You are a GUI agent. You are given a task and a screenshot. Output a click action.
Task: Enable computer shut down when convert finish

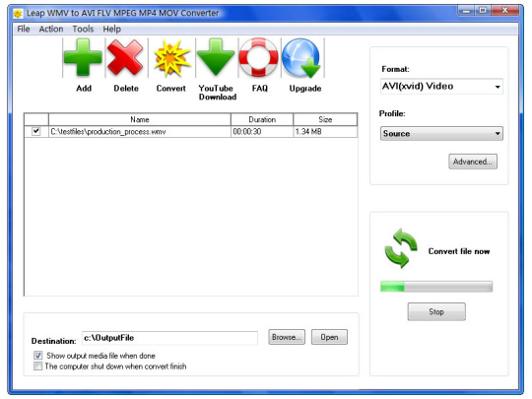point(38,366)
